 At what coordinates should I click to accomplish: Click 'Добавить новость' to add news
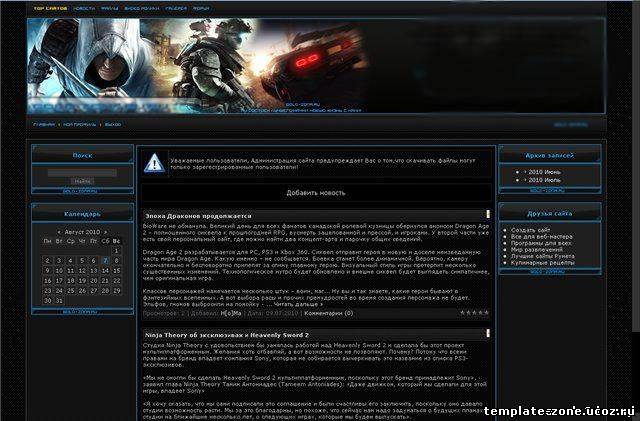point(316,193)
